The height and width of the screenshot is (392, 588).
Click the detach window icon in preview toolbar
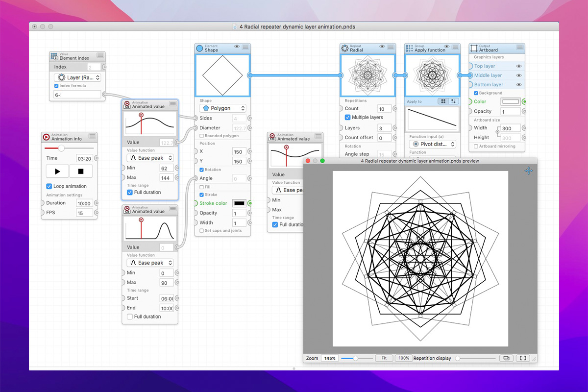506,358
